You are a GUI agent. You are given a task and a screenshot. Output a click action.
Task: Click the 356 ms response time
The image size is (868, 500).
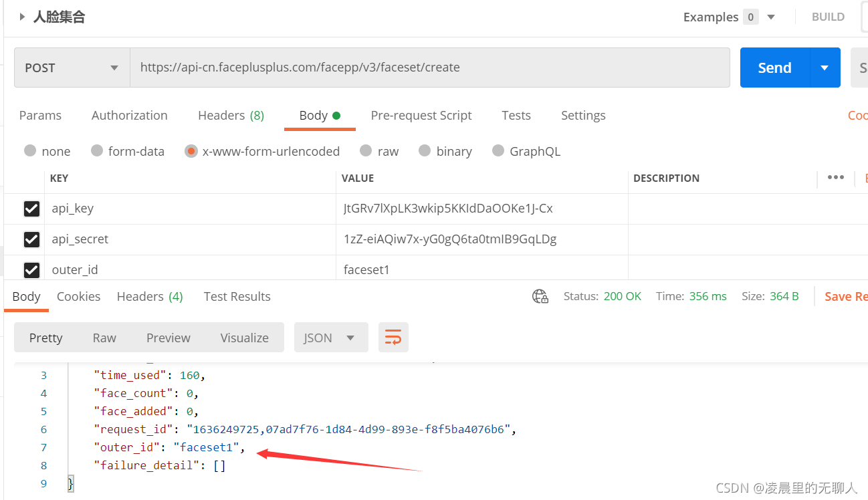[708, 296]
